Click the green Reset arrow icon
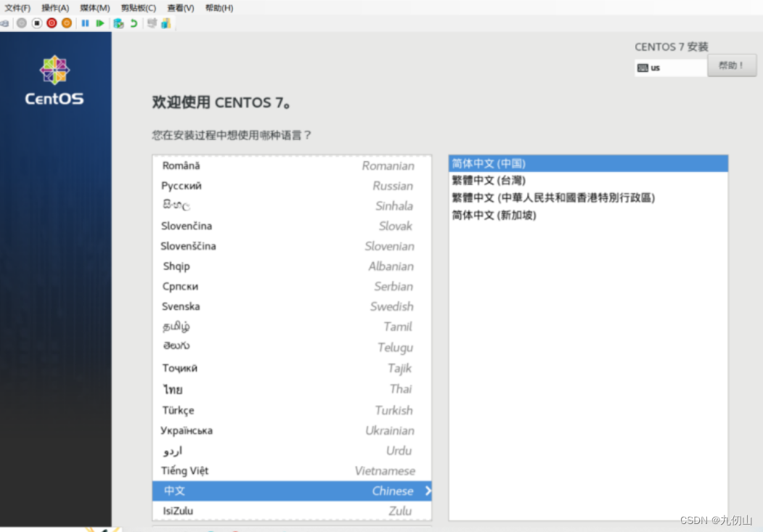Screen dimensions: 763x532 tap(100, 22)
